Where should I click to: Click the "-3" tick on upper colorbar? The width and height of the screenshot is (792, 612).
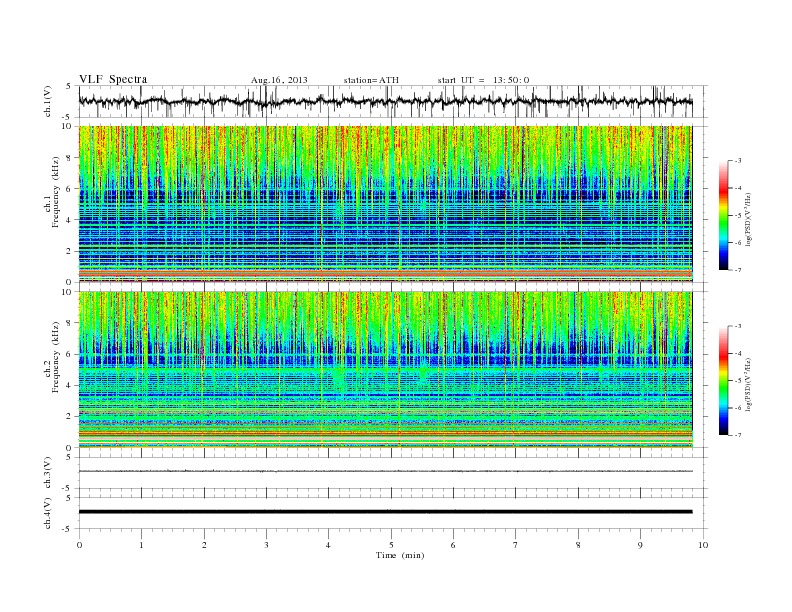(737, 161)
